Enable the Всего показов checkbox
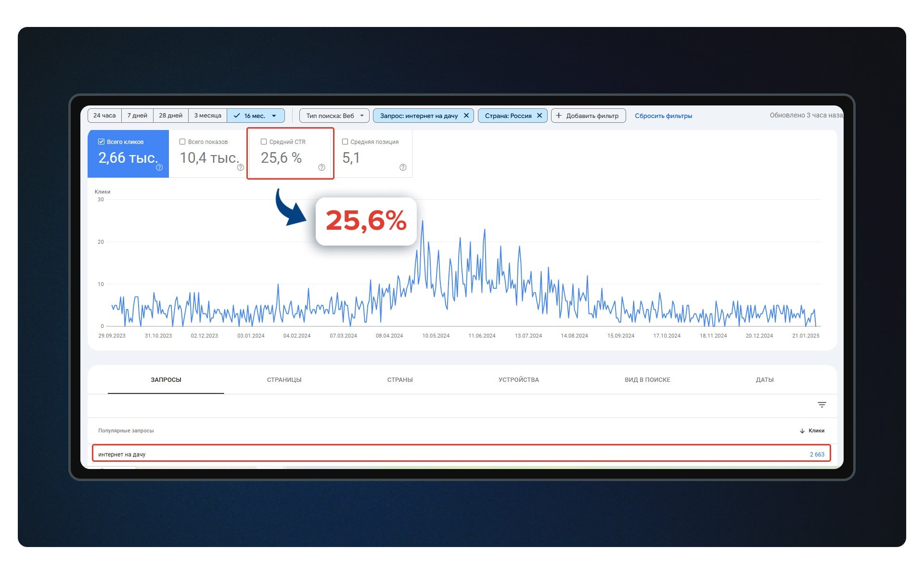This screenshot has width=924, height=574. (x=182, y=142)
